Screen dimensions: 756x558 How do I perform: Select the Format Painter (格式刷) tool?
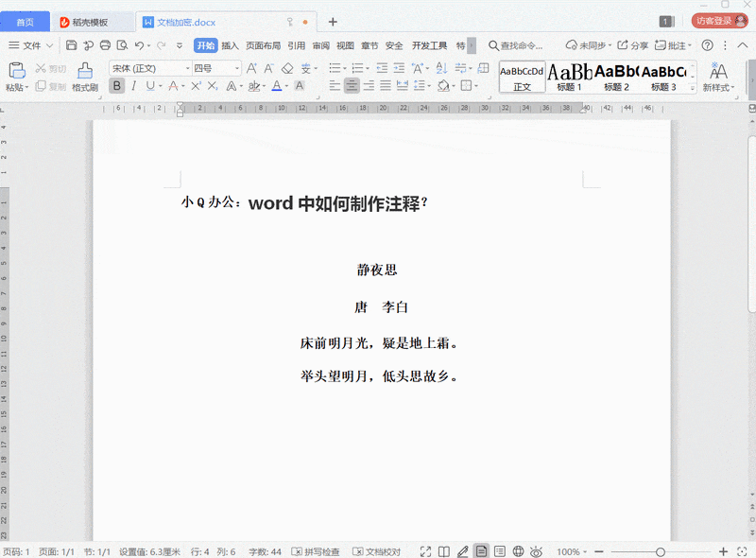click(x=85, y=77)
